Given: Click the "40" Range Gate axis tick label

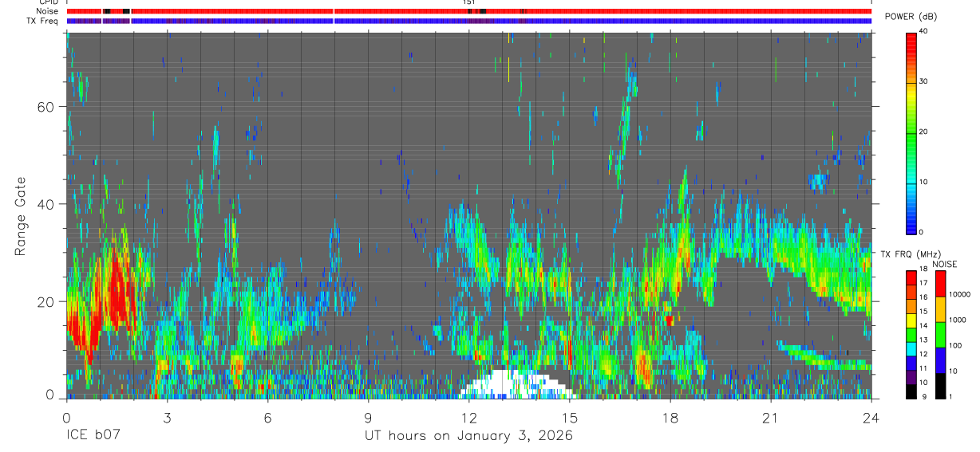Looking at the screenshot, I should point(45,204).
